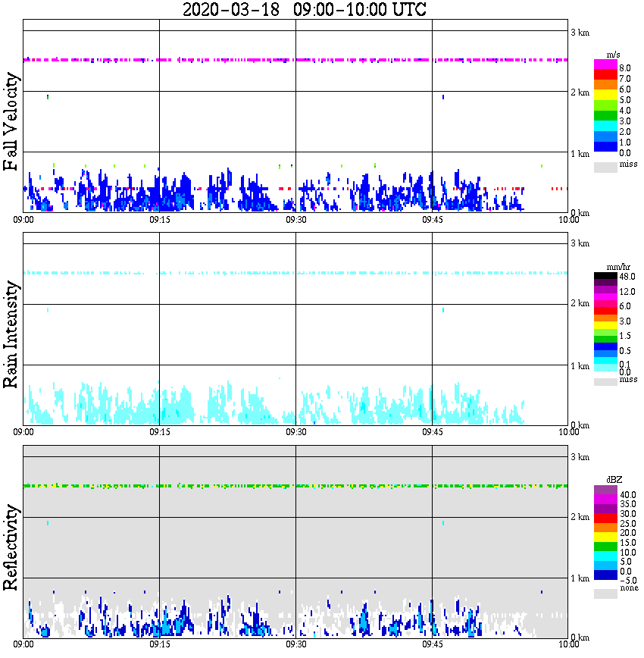Click the 09:15 time label under Fall Velocity
The image size is (644, 658).
[160, 220]
